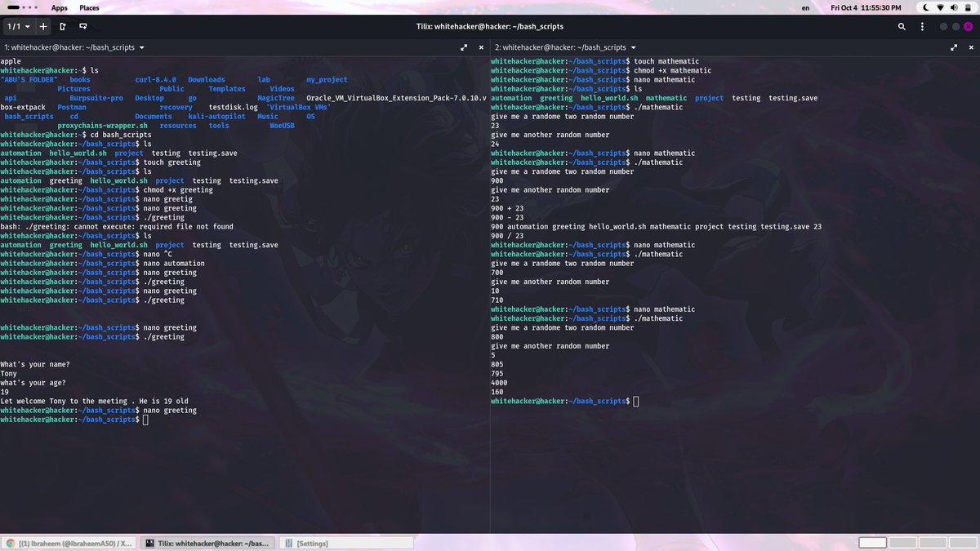
Task: Check battery status from the tray icon
Action: (969, 7)
